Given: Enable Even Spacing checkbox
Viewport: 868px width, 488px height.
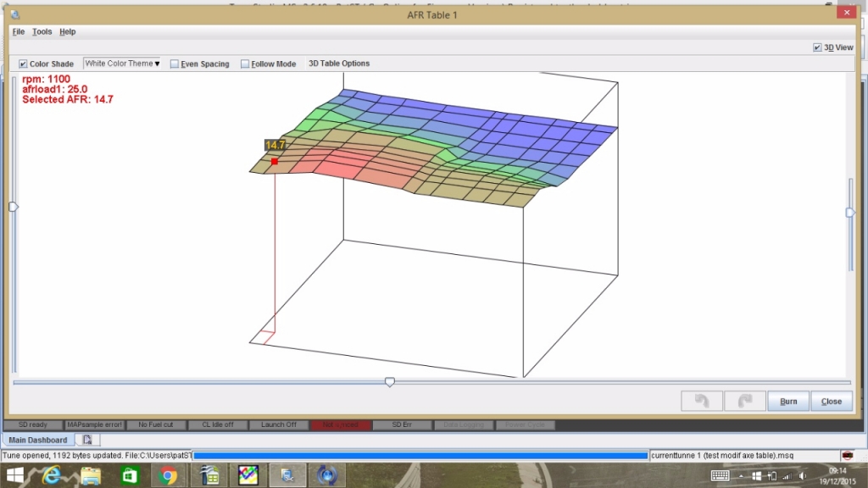Looking at the screenshot, I should 175,64.
